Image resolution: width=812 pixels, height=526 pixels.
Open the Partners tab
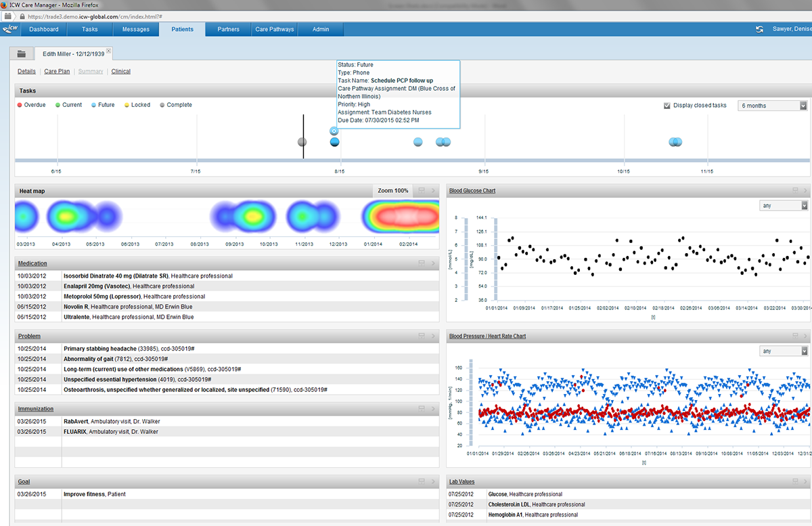click(x=229, y=29)
